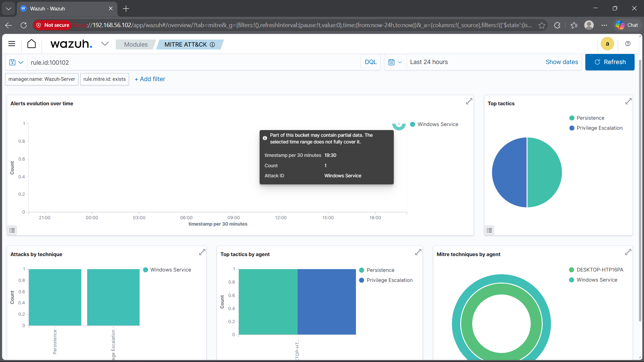644x362 pixels.
Task: Go back to the previous page
Action: coord(9,25)
